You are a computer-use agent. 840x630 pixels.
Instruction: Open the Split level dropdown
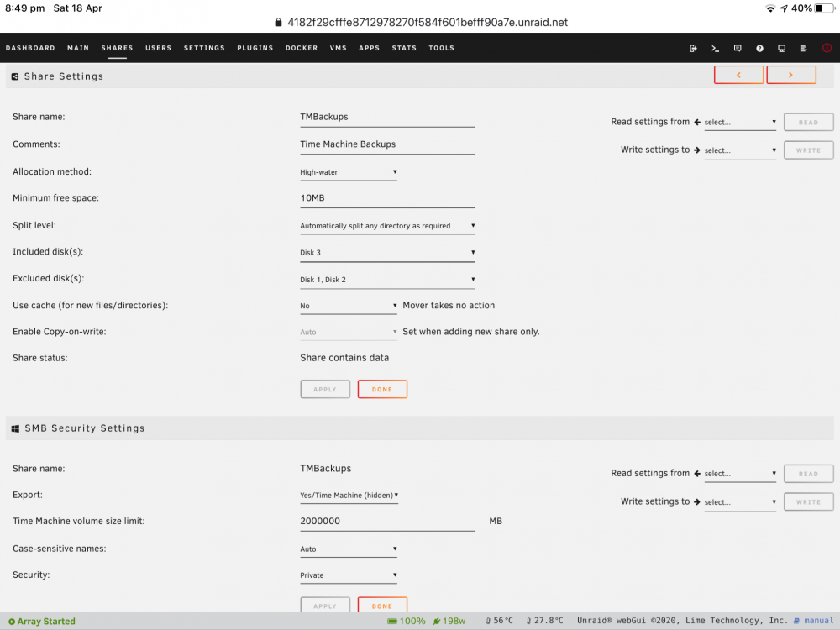pyautogui.click(x=387, y=225)
